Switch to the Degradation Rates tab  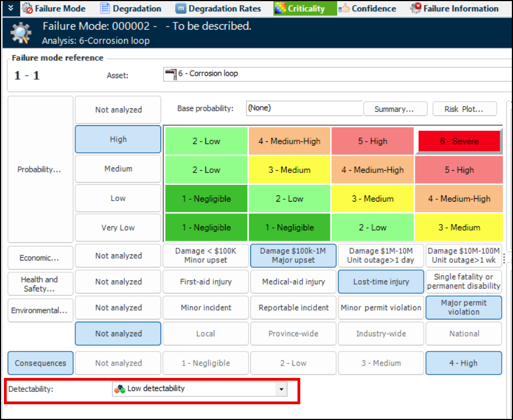tap(224, 8)
